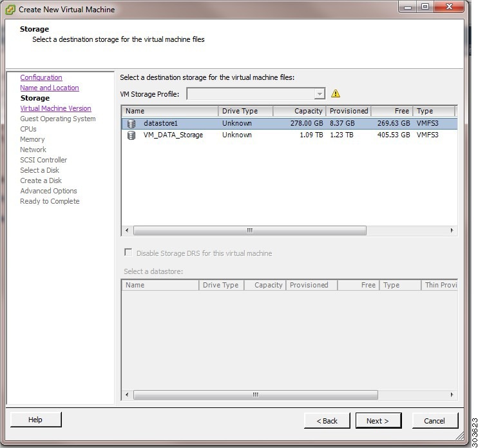Image resolution: width=478 pixels, height=448 pixels.
Task: Click the VM_DATA_Storage disk icon
Action: pos(131,135)
